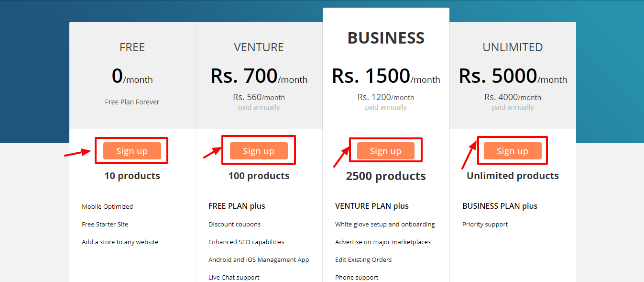Select White glove setup and onboarding
This screenshot has width=644, height=282.
385,224
